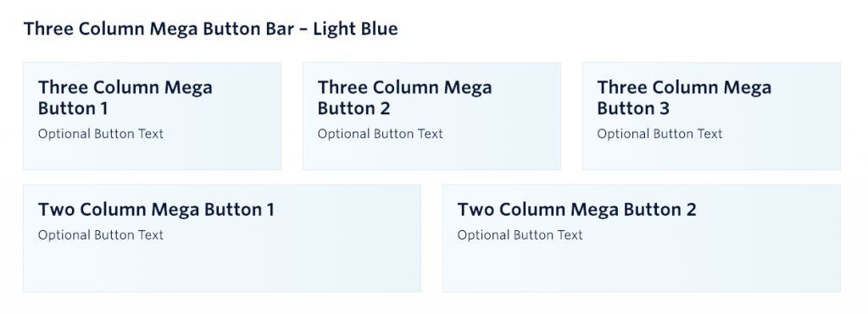Open the Two Column Mega Button 2 title

click(x=576, y=210)
